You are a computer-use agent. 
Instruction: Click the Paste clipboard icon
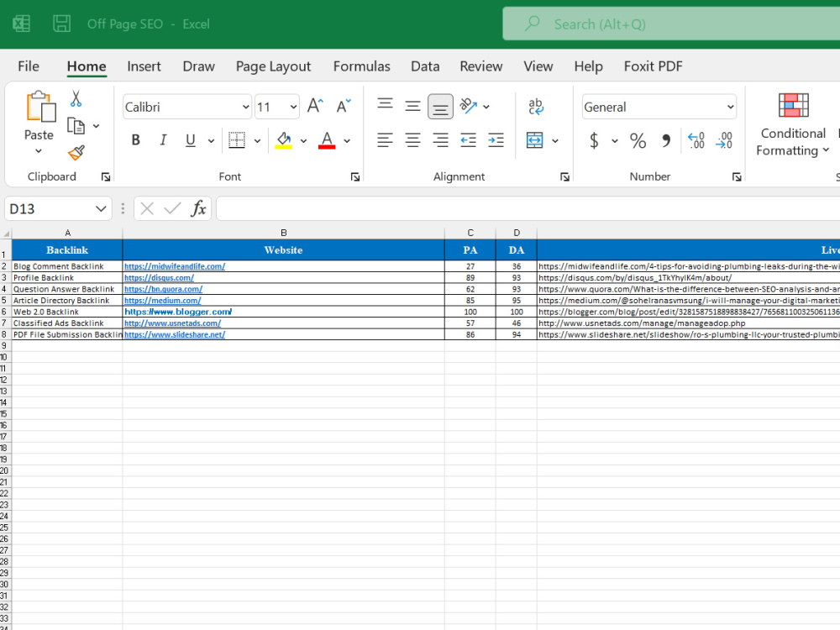point(40,106)
